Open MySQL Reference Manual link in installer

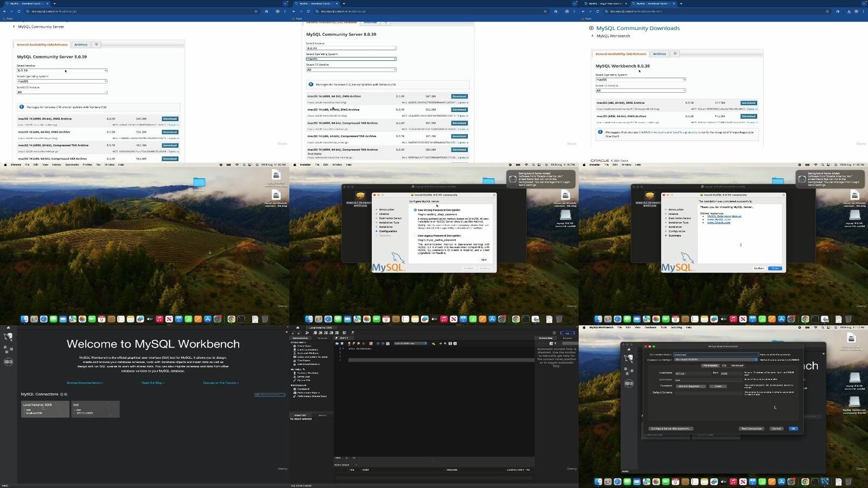pyautogui.click(x=724, y=216)
